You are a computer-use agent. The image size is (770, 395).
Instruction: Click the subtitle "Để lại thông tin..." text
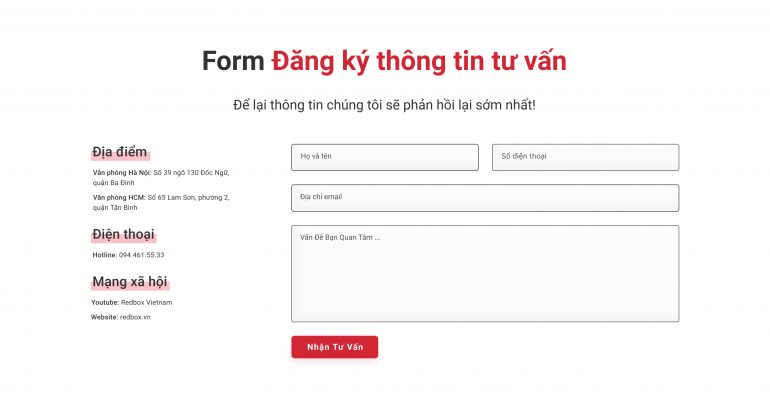pyautogui.click(x=385, y=105)
